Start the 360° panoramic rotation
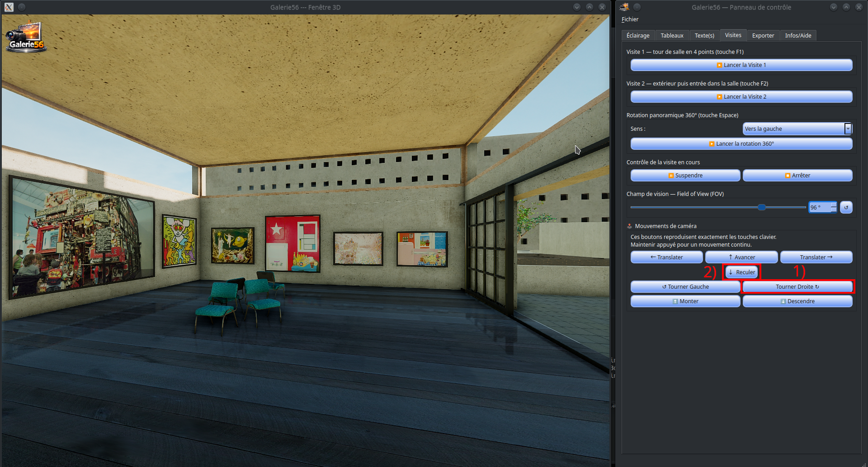This screenshot has height=467, width=868. (741, 144)
